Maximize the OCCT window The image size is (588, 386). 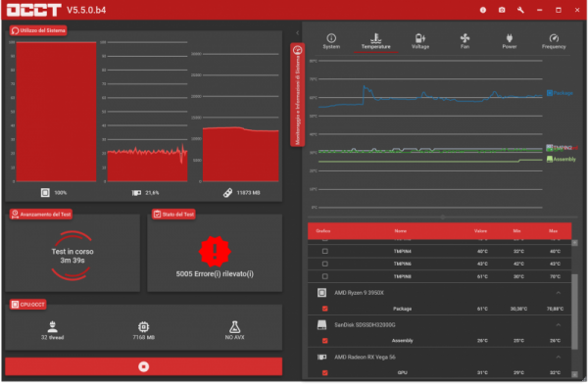click(x=559, y=10)
